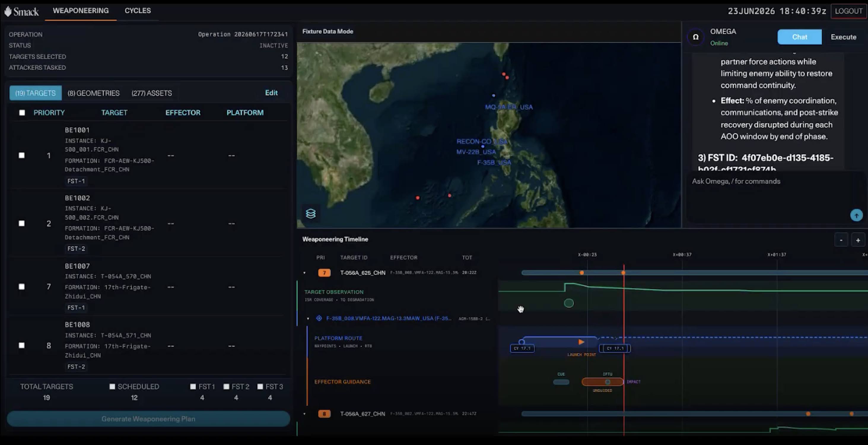Viewport: 868px width, 445px height.
Task: Open the Omega assistant avatar icon
Action: [x=695, y=37]
